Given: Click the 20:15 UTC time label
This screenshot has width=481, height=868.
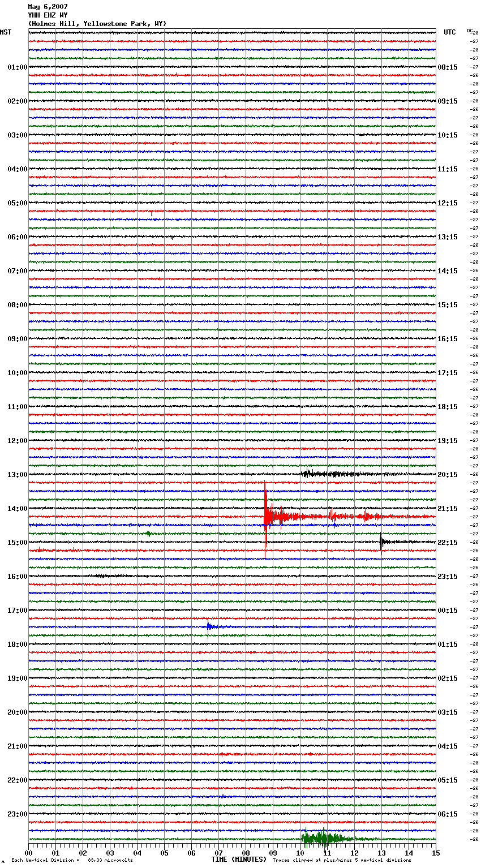Looking at the screenshot, I should click(x=448, y=475).
